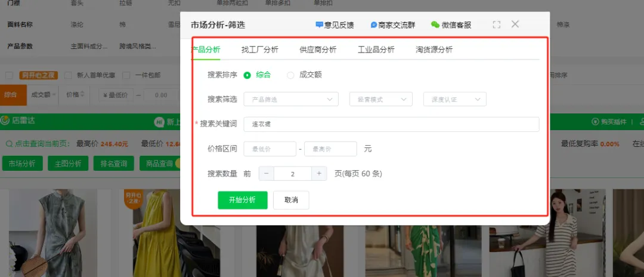The height and width of the screenshot is (277, 644).
Task: Select 拉链 placket filter
Action: point(126,3)
